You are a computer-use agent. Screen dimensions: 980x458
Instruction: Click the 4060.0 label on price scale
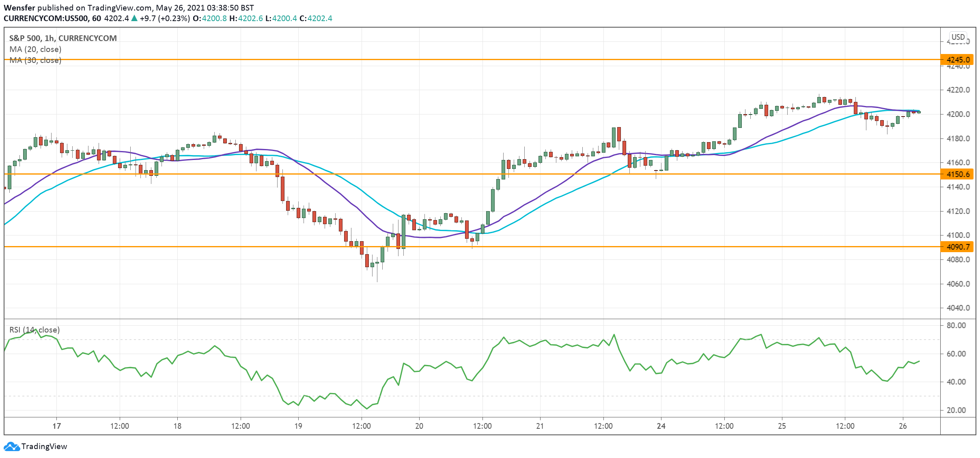point(958,284)
